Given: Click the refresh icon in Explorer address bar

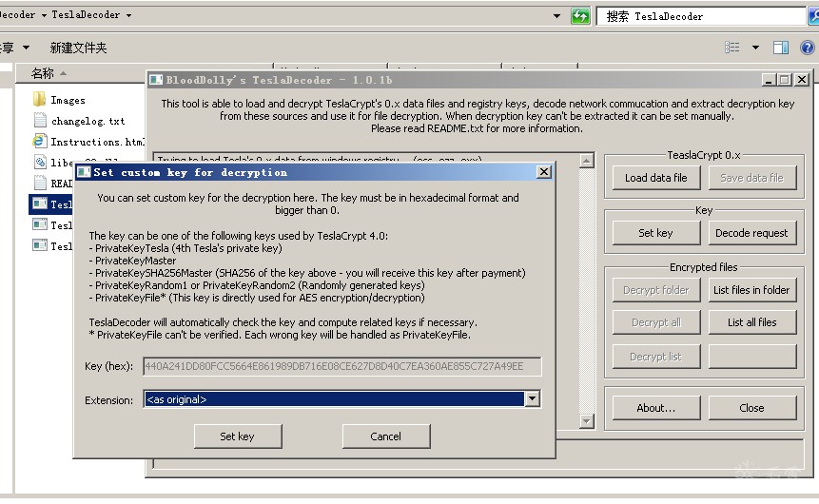Looking at the screenshot, I should pyautogui.click(x=580, y=15).
